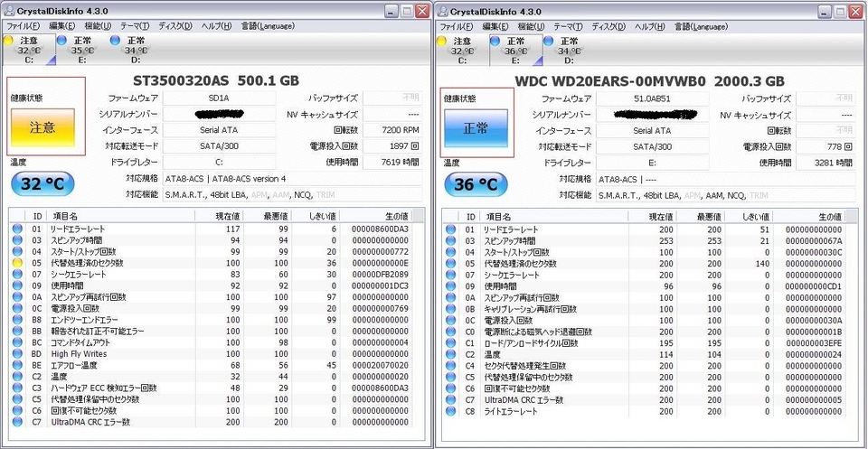
Task: Open 言語(Language) menu in left window
Action: [x=268, y=25]
